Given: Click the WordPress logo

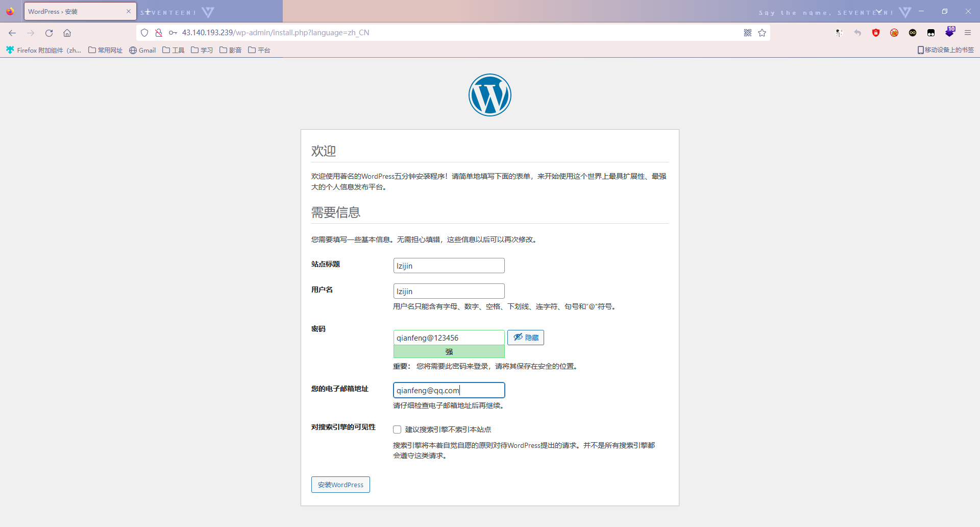Looking at the screenshot, I should coord(490,95).
